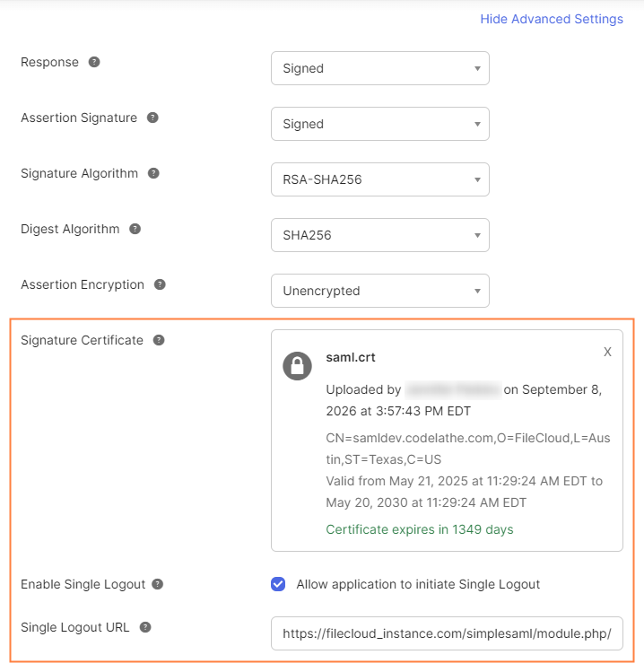Click the Single Logout URL label
The height and width of the screenshot is (672, 644).
pos(75,627)
